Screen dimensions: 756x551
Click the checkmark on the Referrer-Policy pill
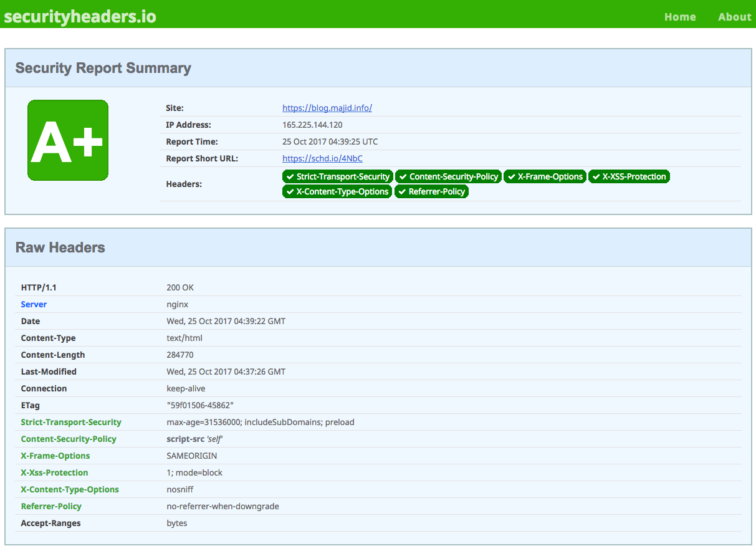(x=401, y=191)
